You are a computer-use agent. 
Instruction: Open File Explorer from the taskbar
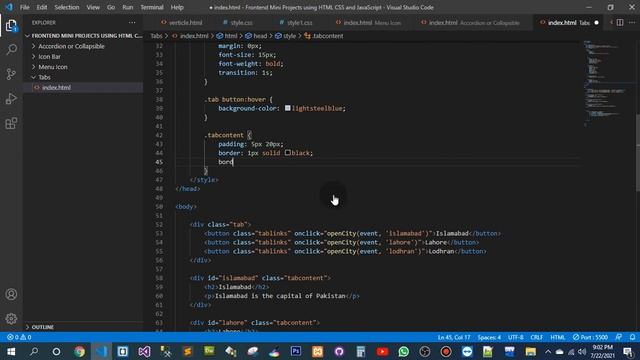click(x=530, y=351)
